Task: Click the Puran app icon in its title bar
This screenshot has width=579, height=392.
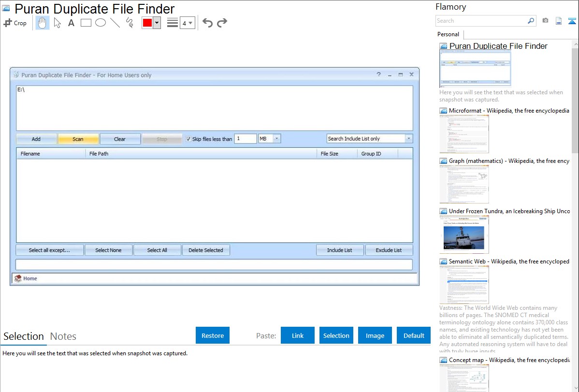Action: point(16,74)
